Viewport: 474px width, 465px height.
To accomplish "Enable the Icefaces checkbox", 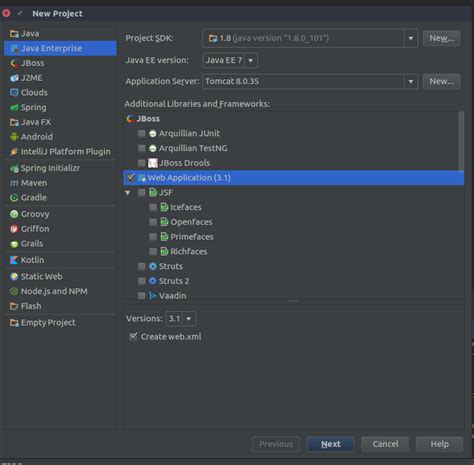I will click(153, 207).
